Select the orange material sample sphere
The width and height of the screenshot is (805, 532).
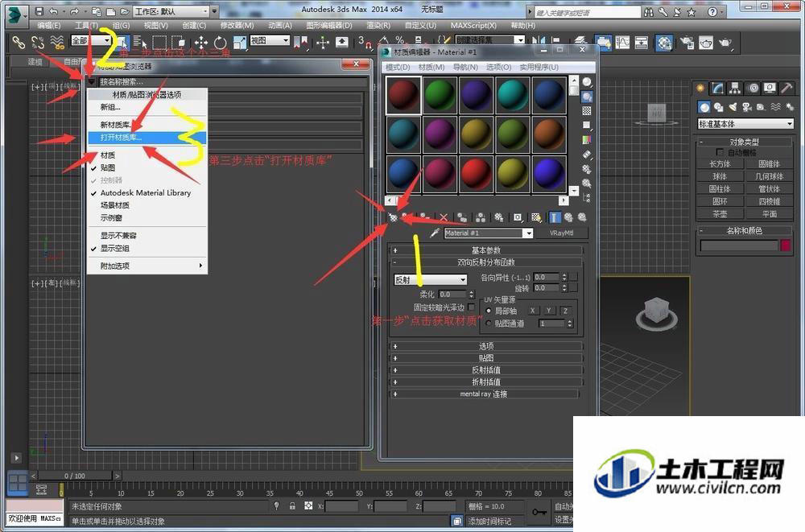tap(549, 134)
